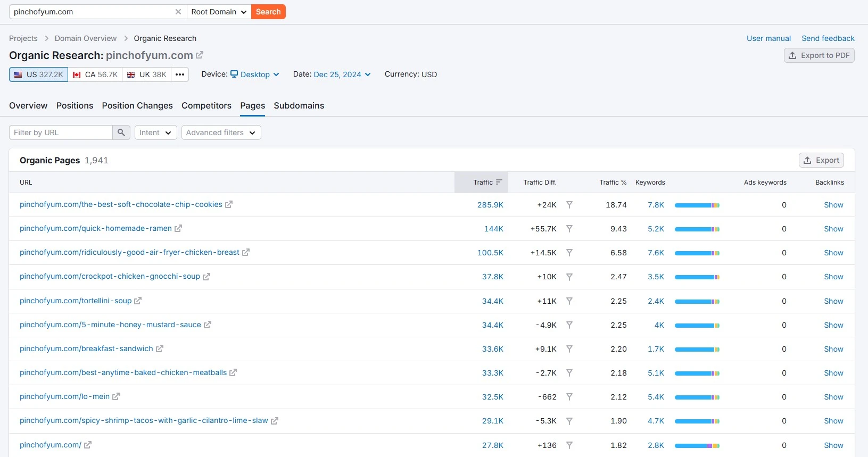Image resolution: width=868 pixels, height=457 pixels.
Task: Focus the Filter by URL input field
Action: (61, 132)
